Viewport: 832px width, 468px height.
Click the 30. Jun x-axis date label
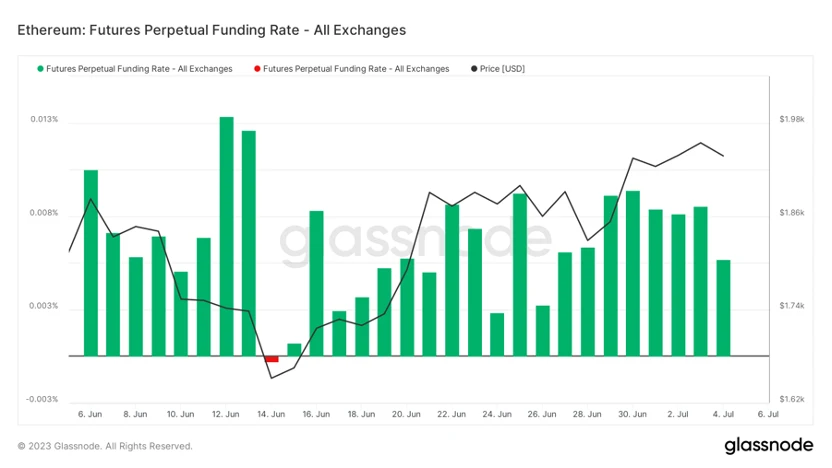tap(632, 414)
